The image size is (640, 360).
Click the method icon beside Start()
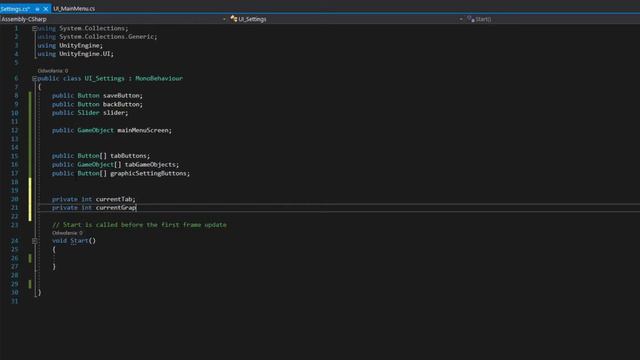tap(471, 19)
